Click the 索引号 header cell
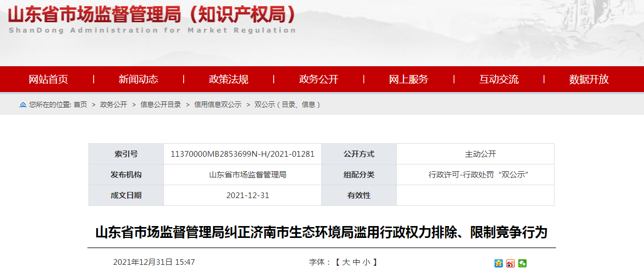Screen dimensions: 644x270 pyautogui.click(x=126, y=154)
